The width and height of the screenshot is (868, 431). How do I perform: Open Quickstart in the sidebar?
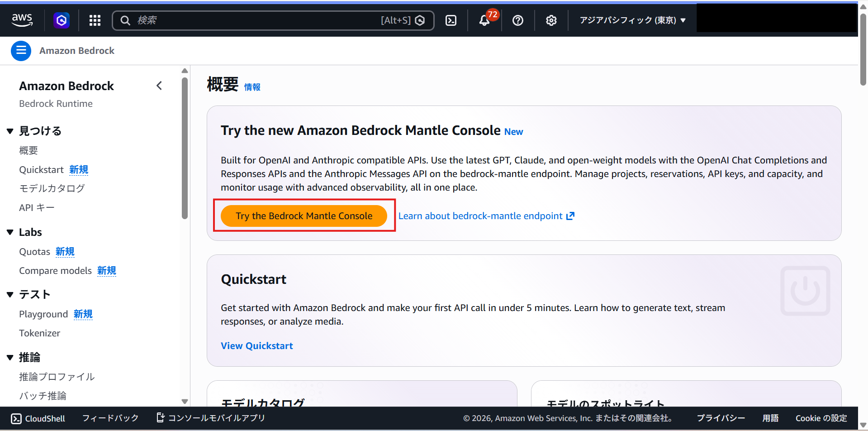[41, 170]
